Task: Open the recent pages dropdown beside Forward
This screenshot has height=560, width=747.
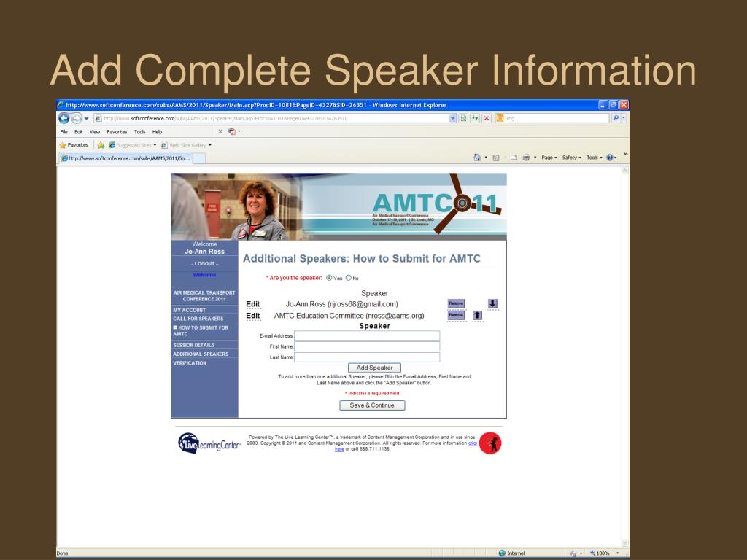Action: tap(87, 118)
